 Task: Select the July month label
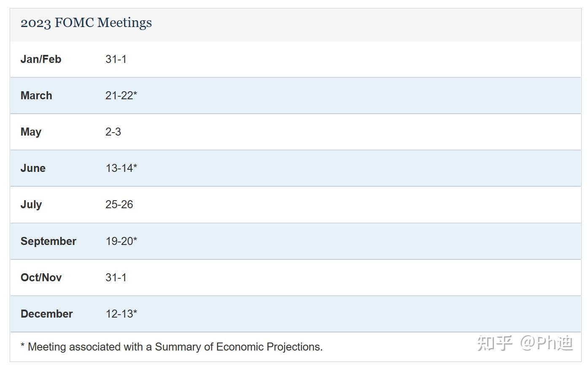[x=31, y=204]
